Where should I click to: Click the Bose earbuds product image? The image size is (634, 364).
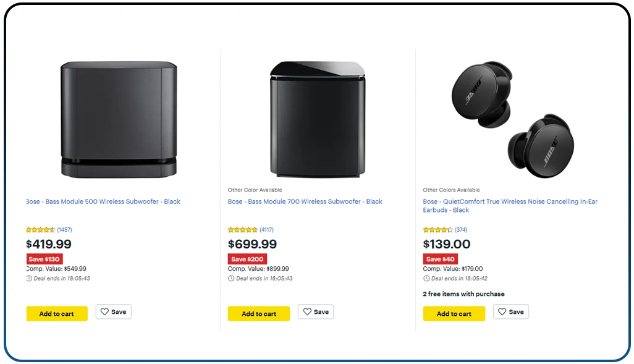tap(512, 119)
